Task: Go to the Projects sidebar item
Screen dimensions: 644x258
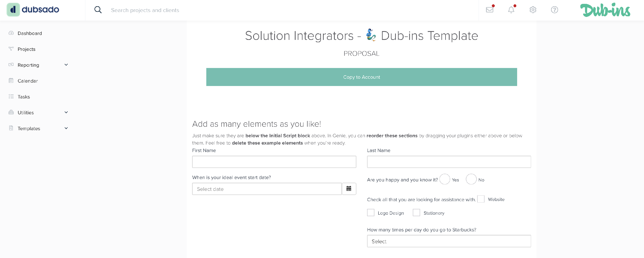Action: [x=26, y=49]
